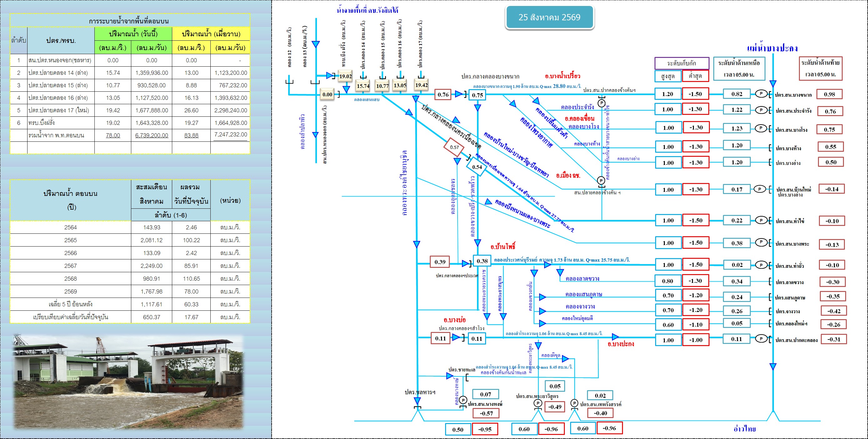Image resolution: width=868 pixels, height=439 pixels.
Task: Click the red อ.บางน้ำเปรี้ยว district label
Action: coord(563,76)
